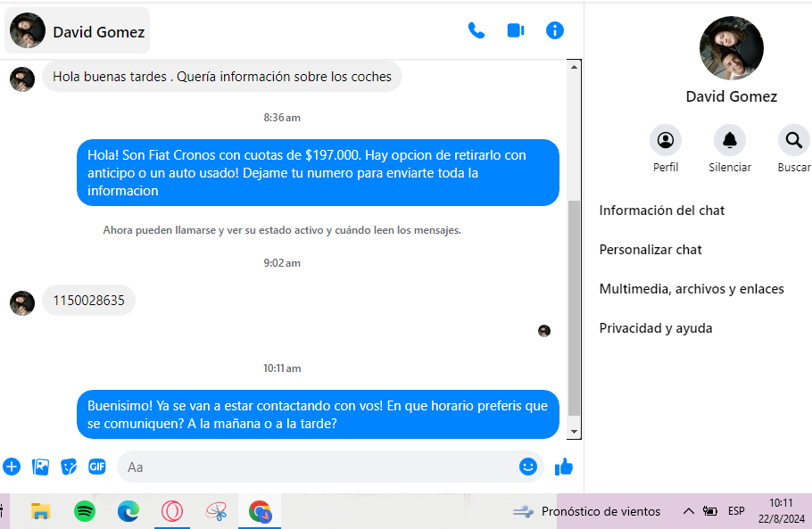This screenshot has width=812, height=529.
Task: Switch to Opera browser in taskbar
Action: pos(172,511)
